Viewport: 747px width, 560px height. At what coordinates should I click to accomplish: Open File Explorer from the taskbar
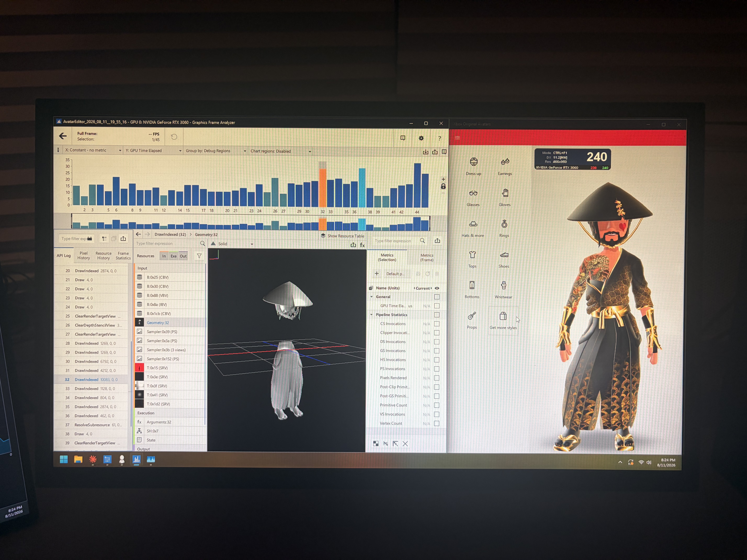pyautogui.click(x=78, y=459)
